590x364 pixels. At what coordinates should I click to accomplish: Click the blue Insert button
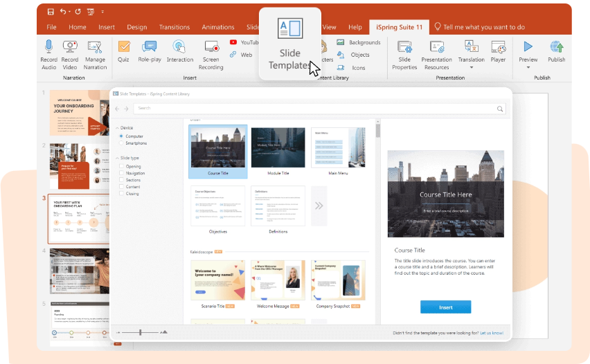point(445,307)
